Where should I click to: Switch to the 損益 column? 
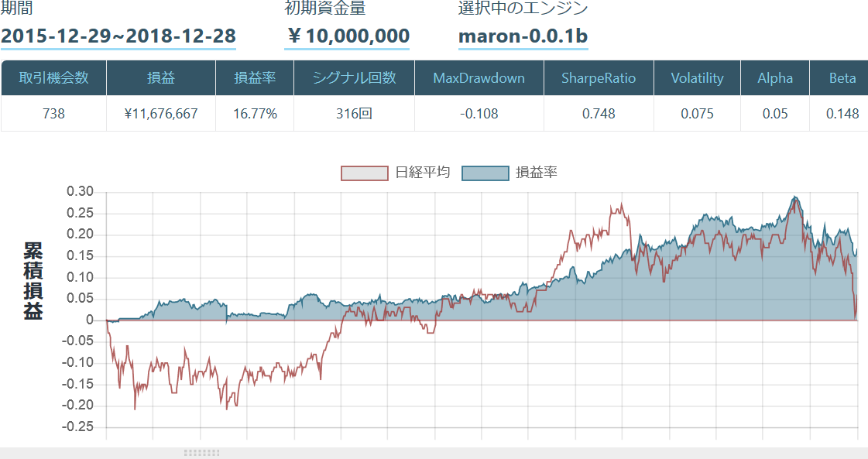162,77
